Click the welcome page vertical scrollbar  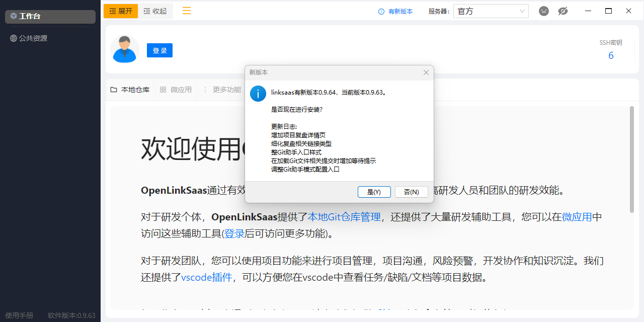click(632, 159)
